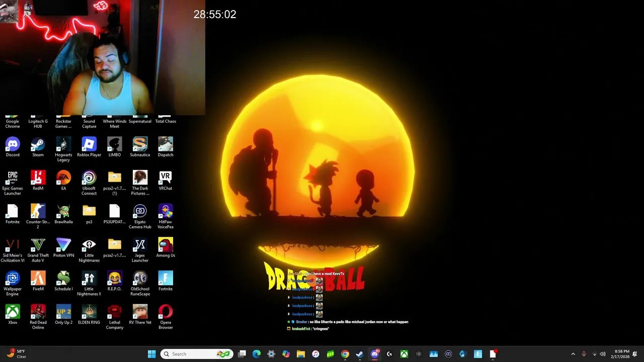This screenshot has height=362, width=644.
Task: Open Schedule I game shortcut
Action: (63, 282)
